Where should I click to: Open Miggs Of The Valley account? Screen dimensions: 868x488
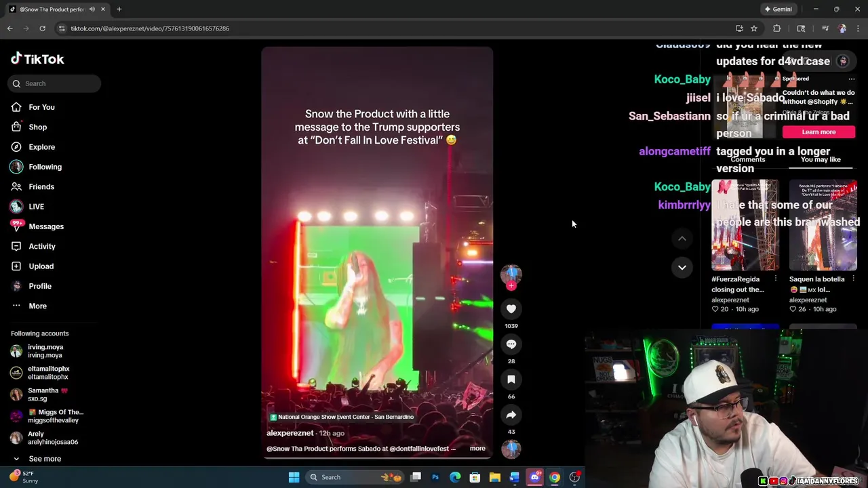(54, 416)
